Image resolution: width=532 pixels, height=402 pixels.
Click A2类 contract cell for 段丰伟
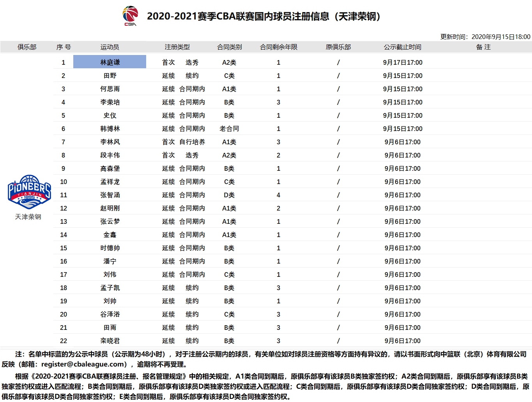click(229, 155)
